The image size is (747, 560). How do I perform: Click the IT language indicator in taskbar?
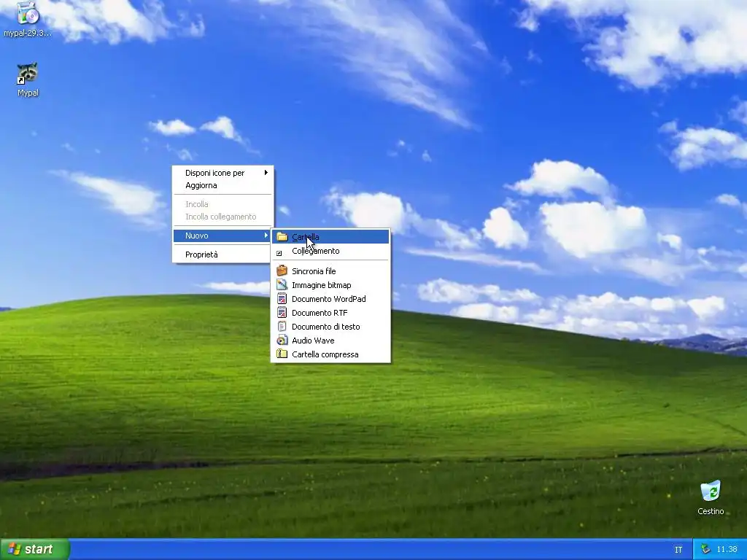pyautogui.click(x=678, y=550)
